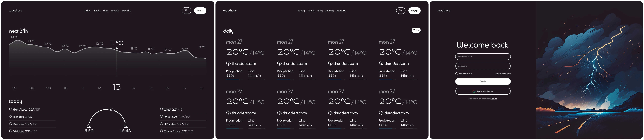Toggle the Moon Phase circle marker
The height and width of the screenshot is (140, 644).
pos(161,131)
